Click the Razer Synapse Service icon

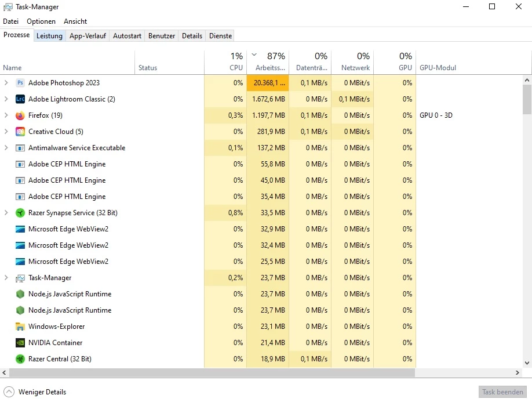tap(20, 213)
